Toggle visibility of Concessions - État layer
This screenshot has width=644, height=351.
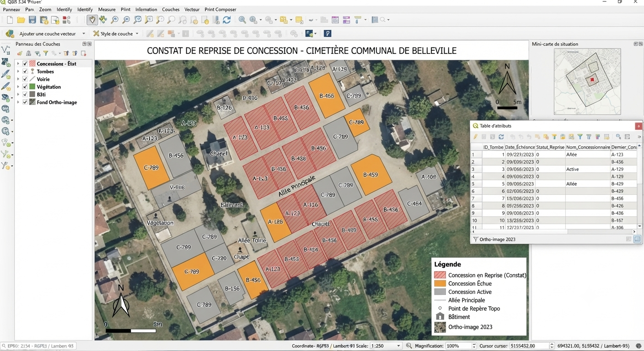click(25, 64)
